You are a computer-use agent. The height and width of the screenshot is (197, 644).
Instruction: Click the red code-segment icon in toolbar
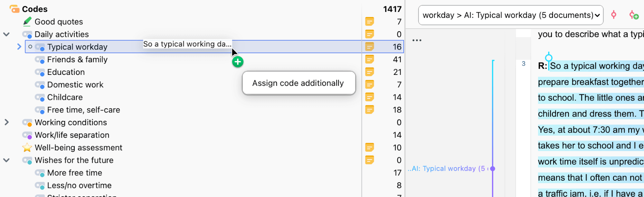614,15
